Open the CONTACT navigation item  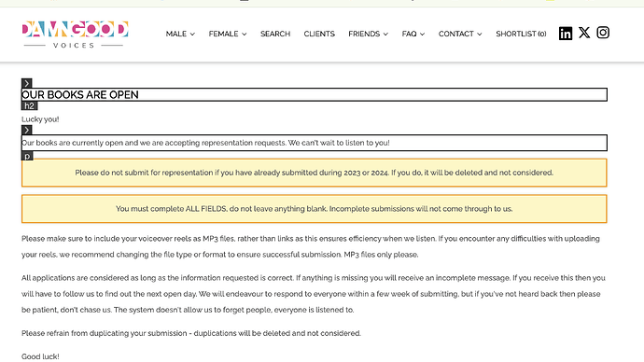[455, 34]
